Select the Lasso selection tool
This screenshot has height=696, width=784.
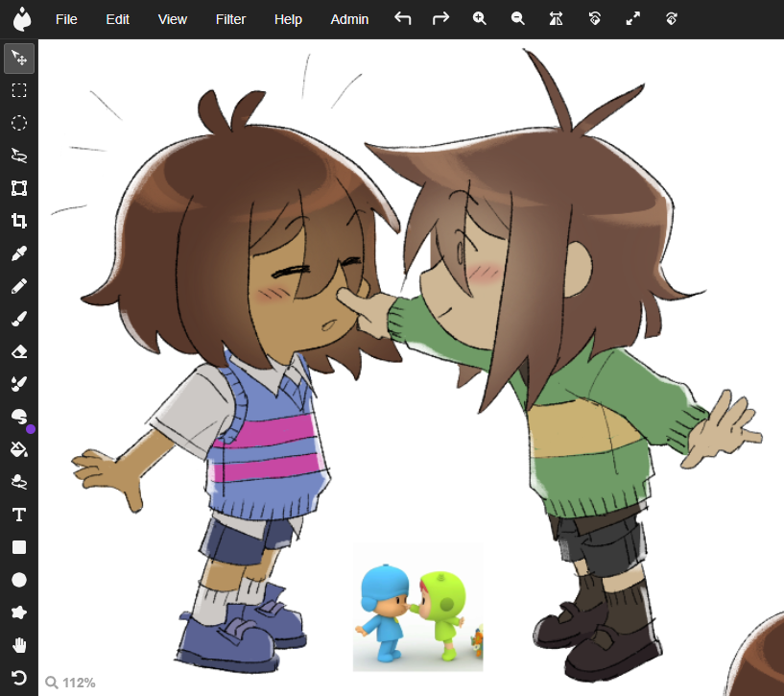pos(19,156)
